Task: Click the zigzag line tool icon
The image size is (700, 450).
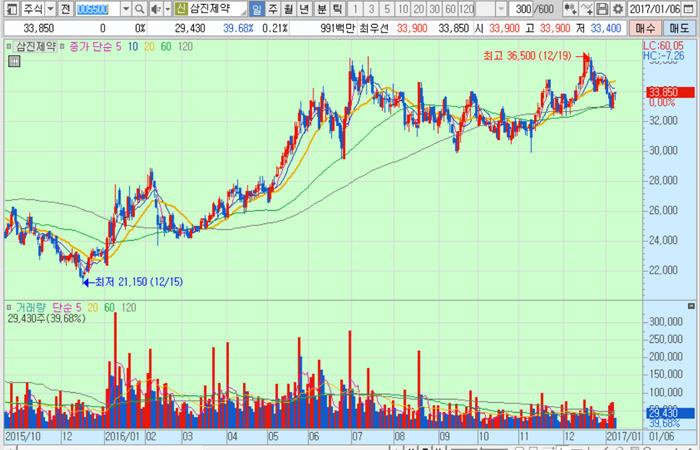Action: [x=589, y=9]
